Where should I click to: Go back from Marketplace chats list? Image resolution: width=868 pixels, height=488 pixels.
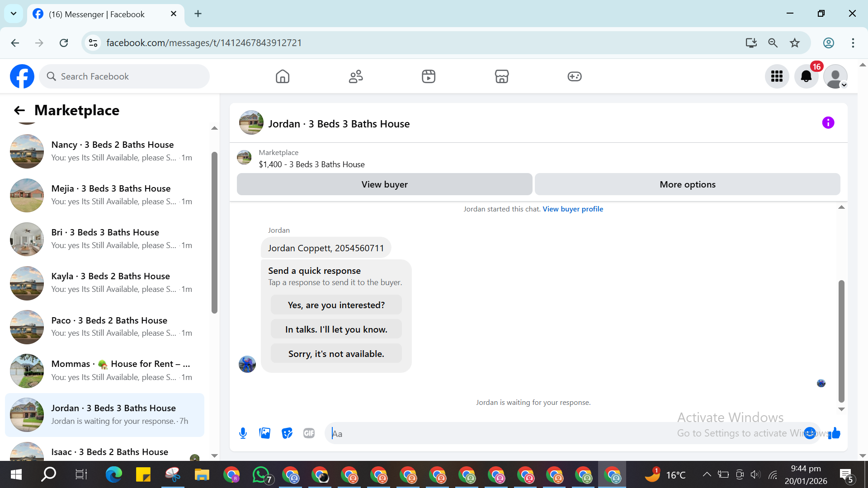point(19,110)
